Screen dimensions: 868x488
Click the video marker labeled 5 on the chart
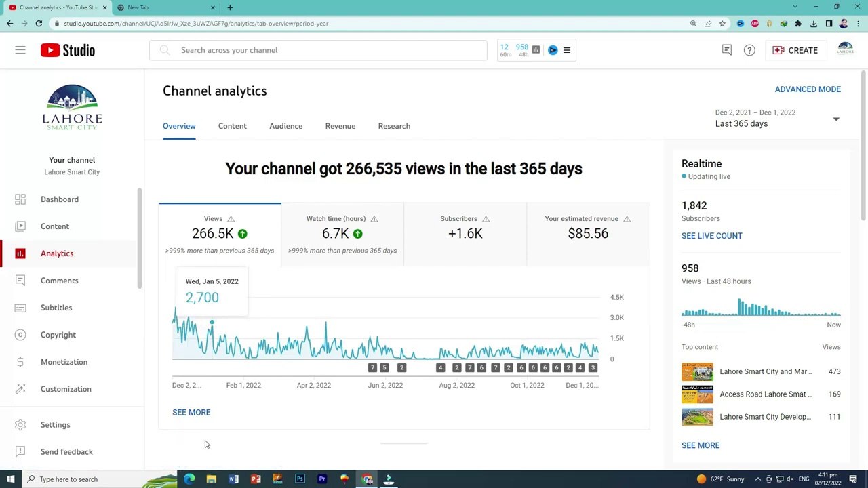click(384, 367)
